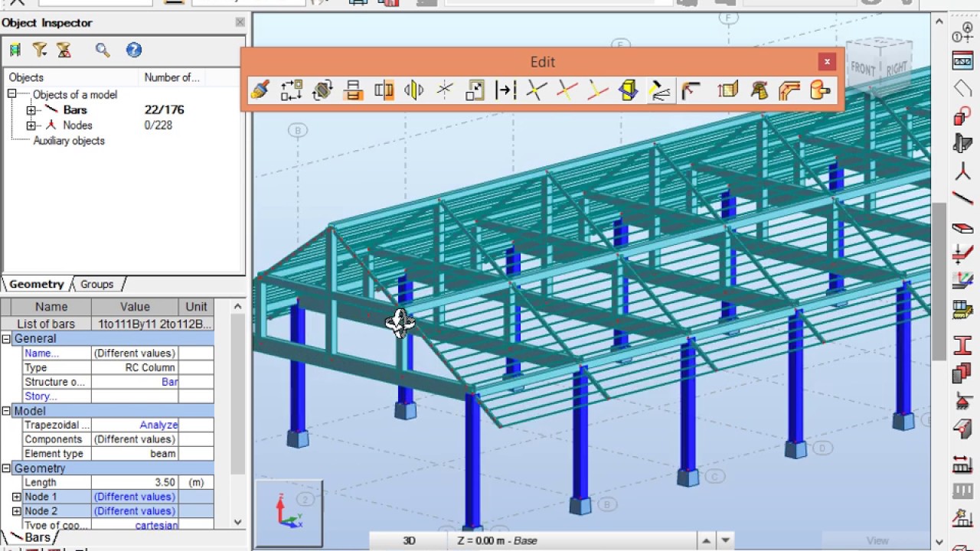Open the dropdown arrow beside Base level
Viewport: 980px width, 551px height.
click(x=725, y=540)
